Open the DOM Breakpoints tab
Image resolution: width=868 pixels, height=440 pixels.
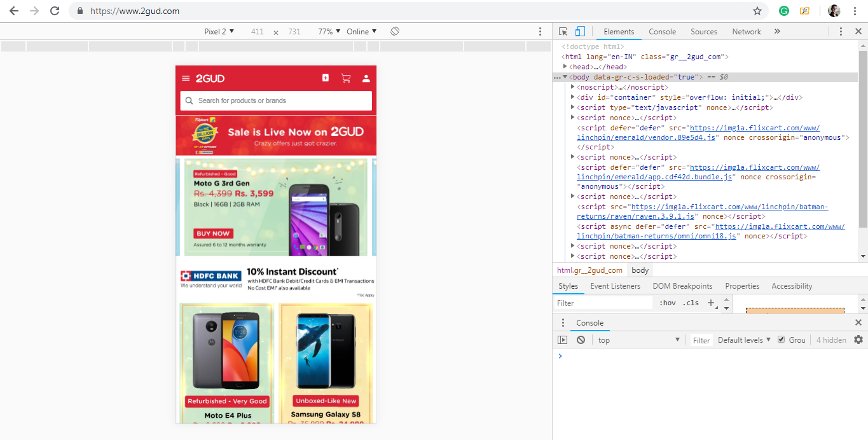click(683, 286)
